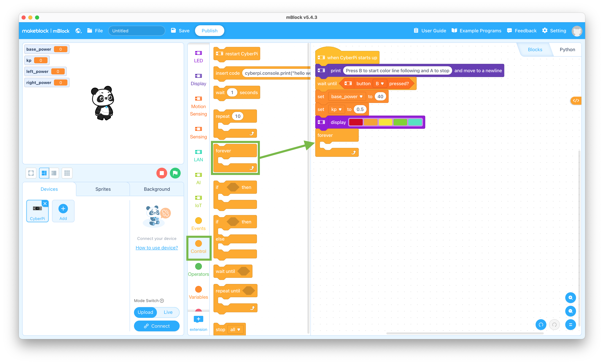This screenshot has width=604, height=364.
Task: Click the Connect button
Action: (156, 325)
